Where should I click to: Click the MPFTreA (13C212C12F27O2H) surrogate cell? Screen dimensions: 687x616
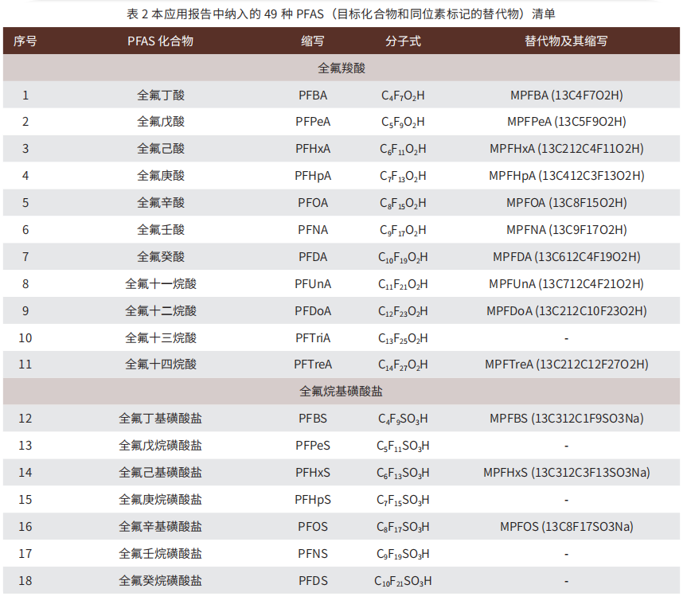click(x=566, y=365)
